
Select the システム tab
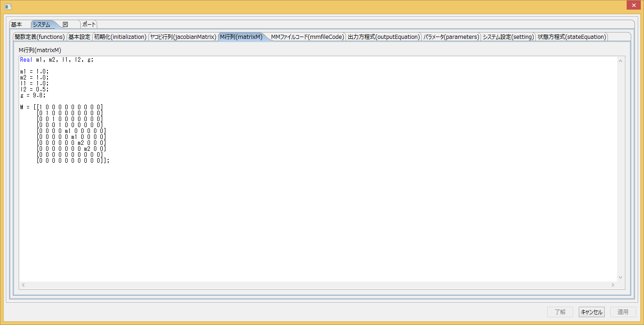(x=42, y=25)
